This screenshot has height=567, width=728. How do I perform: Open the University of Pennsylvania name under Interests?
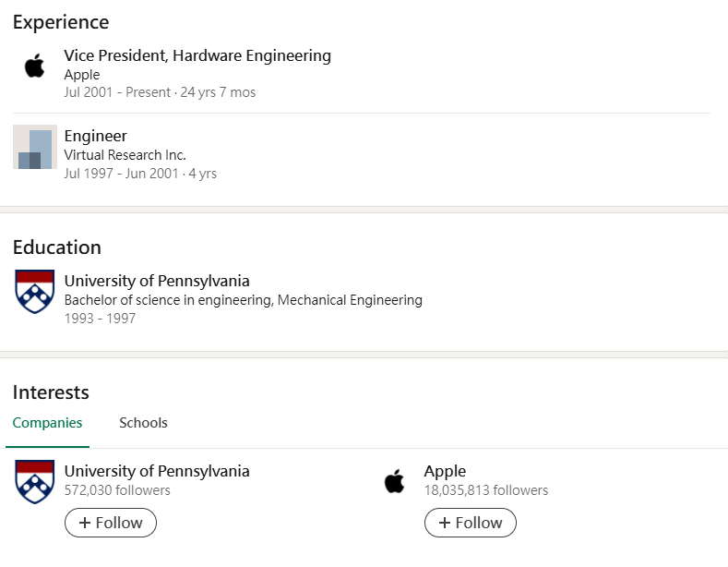coord(157,471)
